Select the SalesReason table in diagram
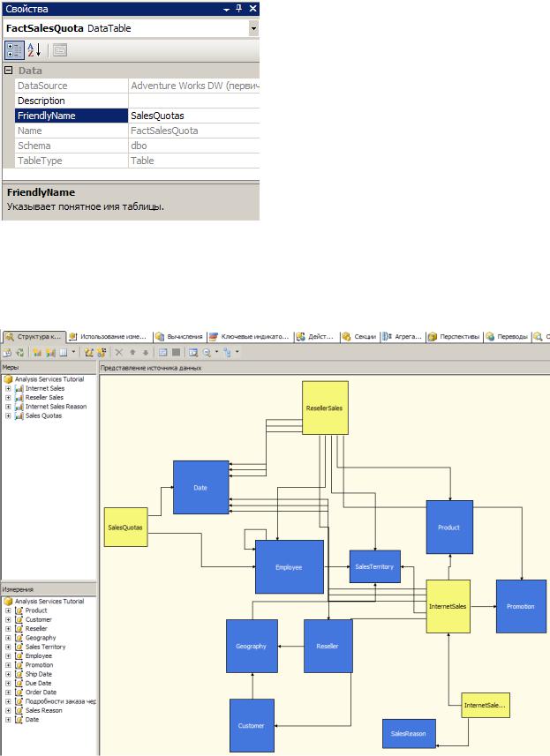 tap(409, 733)
